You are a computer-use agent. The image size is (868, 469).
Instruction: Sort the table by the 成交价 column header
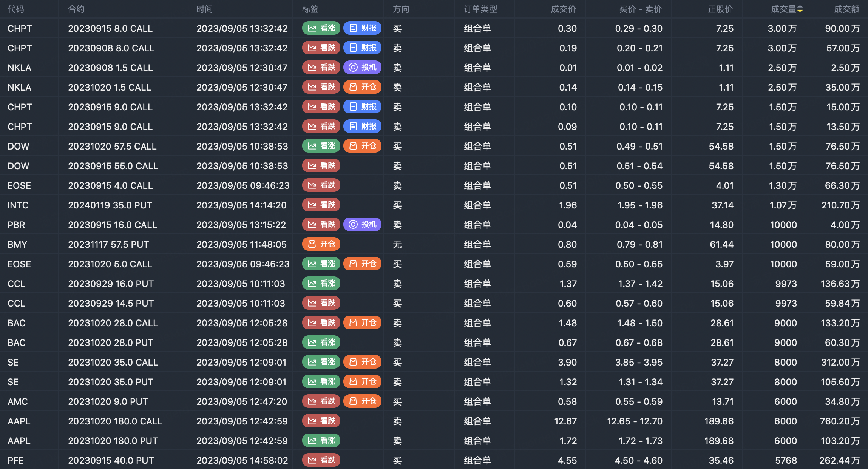point(563,9)
